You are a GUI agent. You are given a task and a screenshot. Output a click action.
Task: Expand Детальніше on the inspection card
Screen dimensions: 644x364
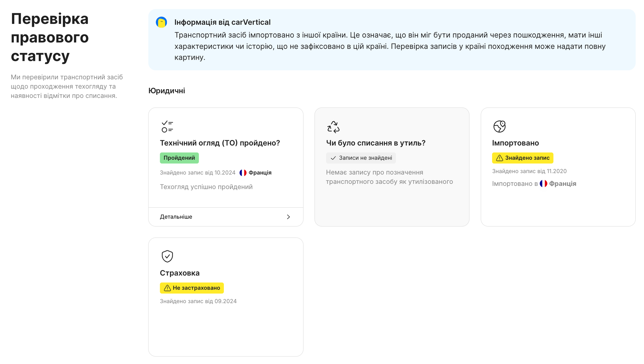point(176,217)
